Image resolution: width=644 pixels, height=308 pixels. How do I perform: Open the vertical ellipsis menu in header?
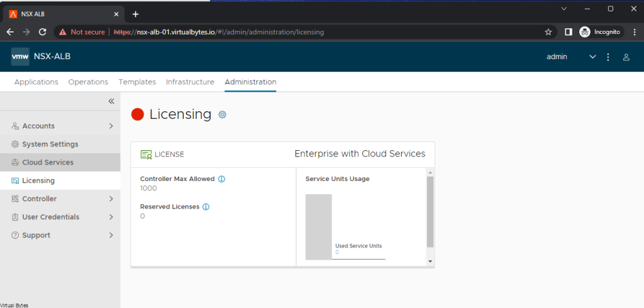tap(608, 57)
